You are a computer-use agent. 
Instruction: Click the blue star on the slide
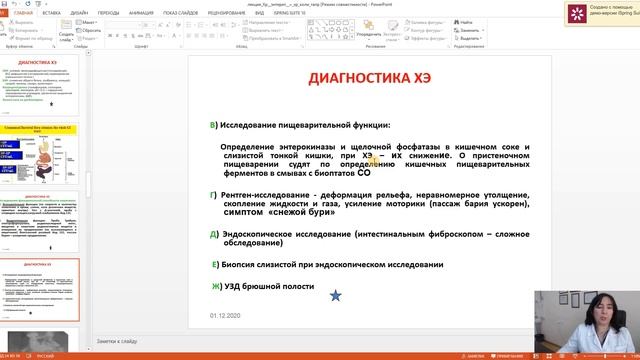336,296
